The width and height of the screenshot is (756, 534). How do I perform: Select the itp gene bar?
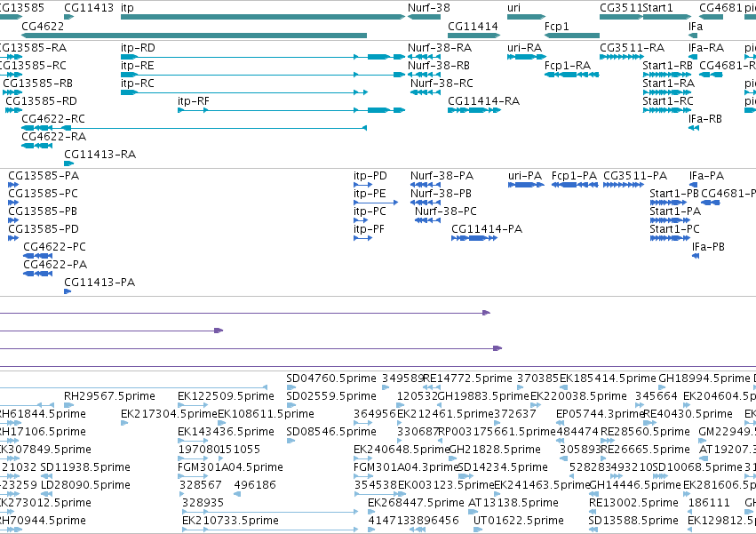[263, 17]
